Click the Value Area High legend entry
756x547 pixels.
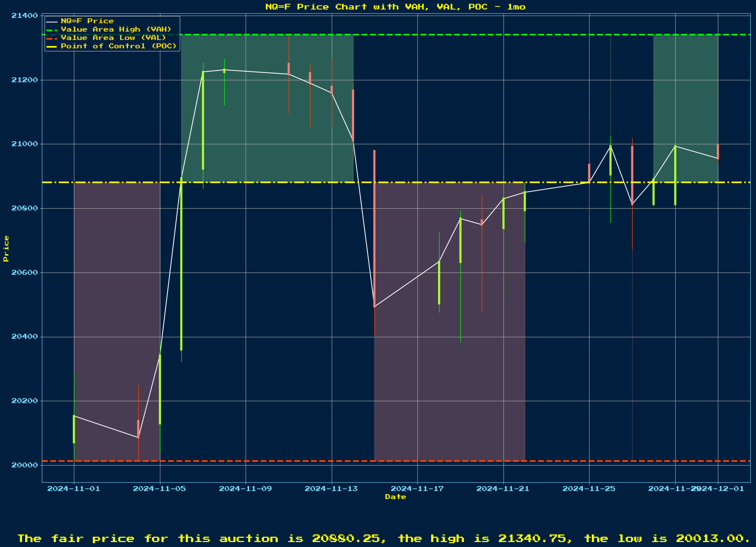[x=116, y=29]
